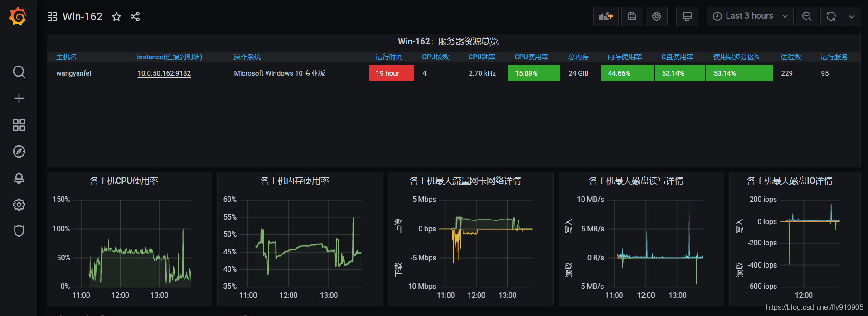Sort by the CPU核数 column header
The height and width of the screenshot is (316, 868).
(x=436, y=57)
